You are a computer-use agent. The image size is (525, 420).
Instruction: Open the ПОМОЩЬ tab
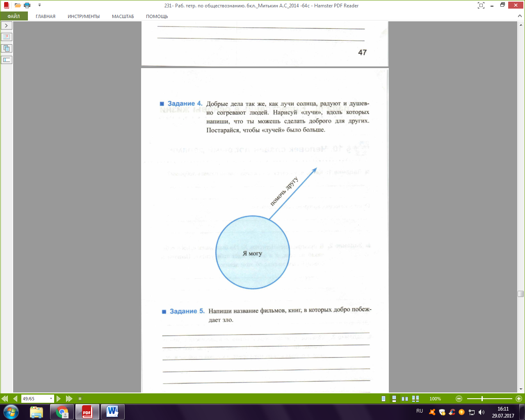[157, 16]
